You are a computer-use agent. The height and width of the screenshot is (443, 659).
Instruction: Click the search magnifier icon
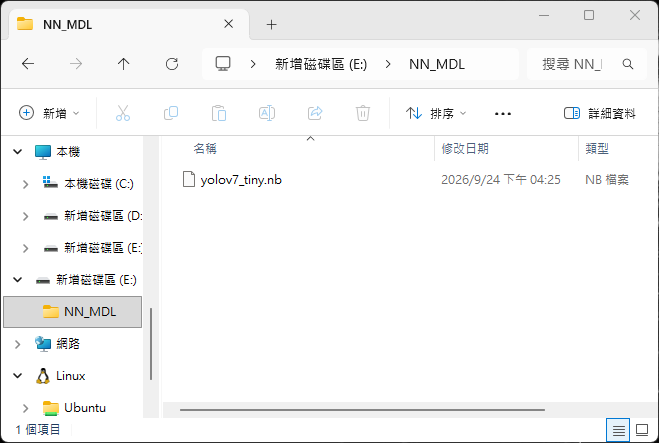[627, 64]
